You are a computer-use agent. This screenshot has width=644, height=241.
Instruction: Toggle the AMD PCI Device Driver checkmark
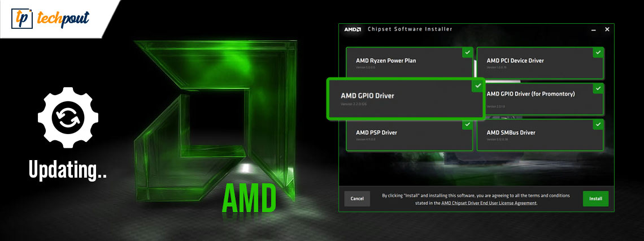pyautogui.click(x=598, y=52)
